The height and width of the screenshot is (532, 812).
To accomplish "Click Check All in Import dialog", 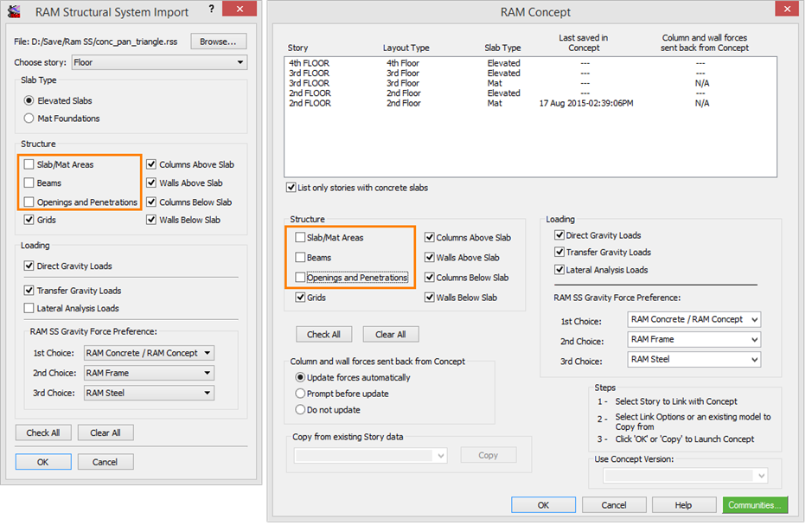I will (x=43, y=433).
